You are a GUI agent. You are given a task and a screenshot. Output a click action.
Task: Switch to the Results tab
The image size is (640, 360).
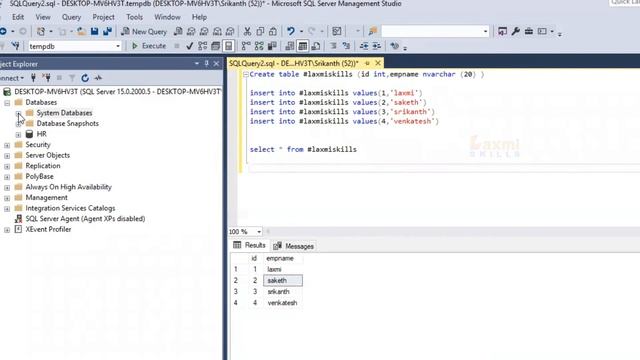click(x=249, y=245)
